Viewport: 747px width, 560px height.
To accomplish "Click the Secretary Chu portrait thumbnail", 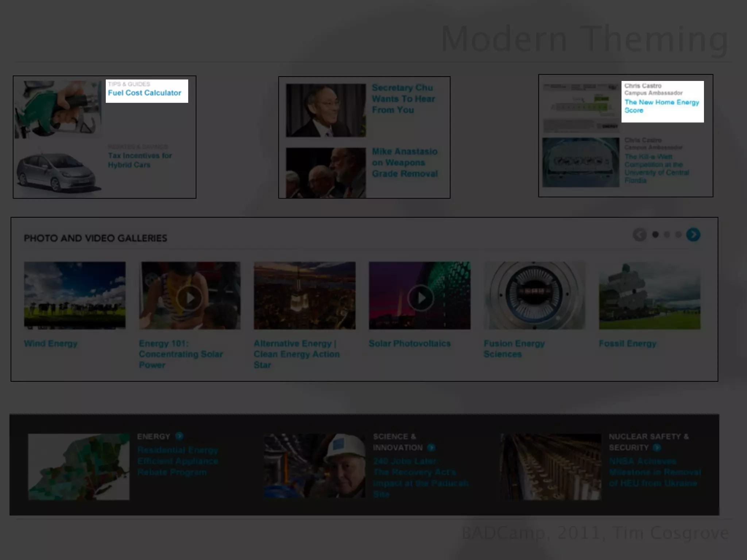I will pos(326,110).
